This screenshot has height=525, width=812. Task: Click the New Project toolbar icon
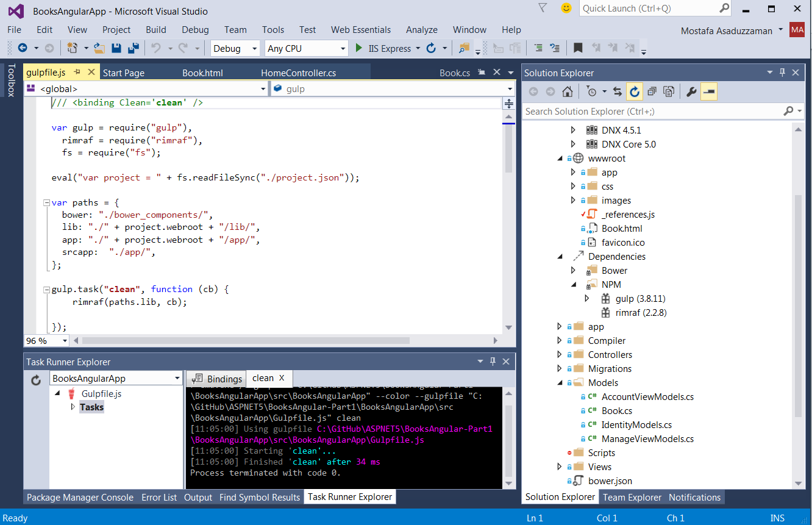tap(73, 48)
